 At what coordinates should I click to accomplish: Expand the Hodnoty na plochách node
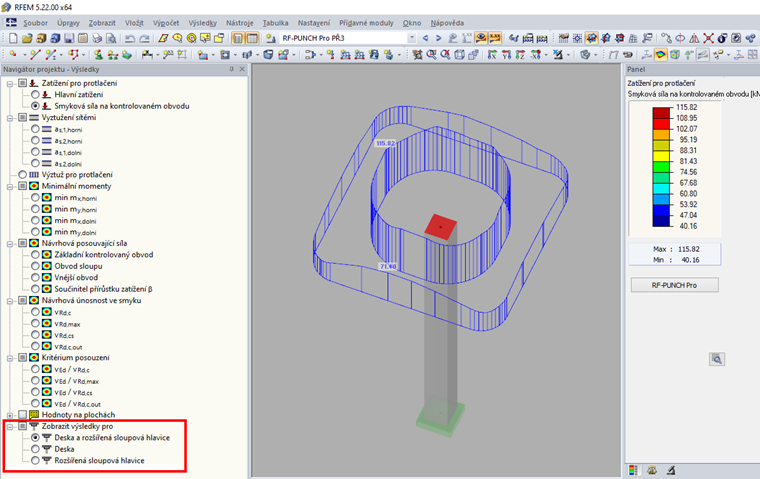pyautogui.click(x=10, y=415)
